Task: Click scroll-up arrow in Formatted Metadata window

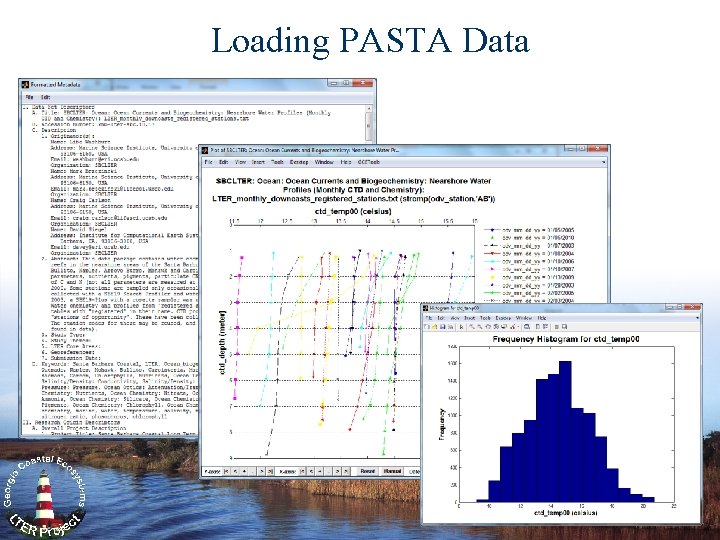Action: [368, 108]
